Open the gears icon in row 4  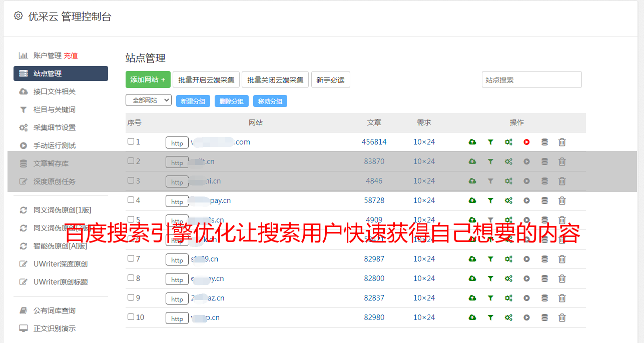click(508, 200)
